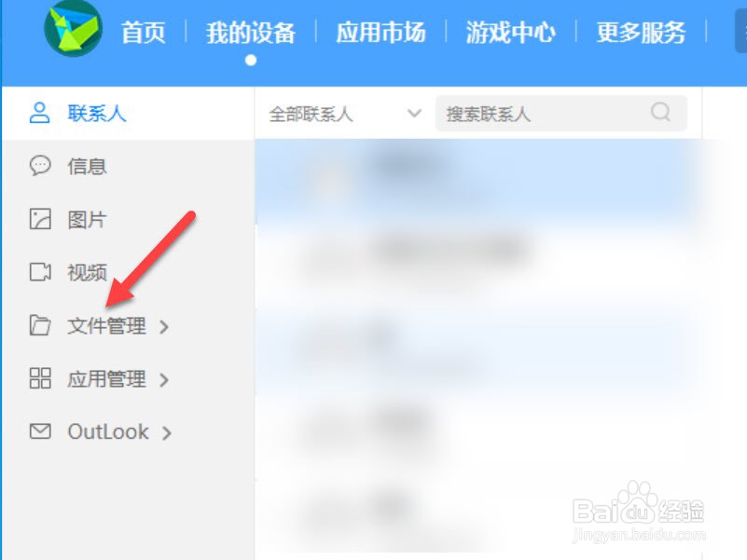Expand the 文件管理 chevron arrow
The height and width of the screenshot is (560, 747).
click(164, 327)
